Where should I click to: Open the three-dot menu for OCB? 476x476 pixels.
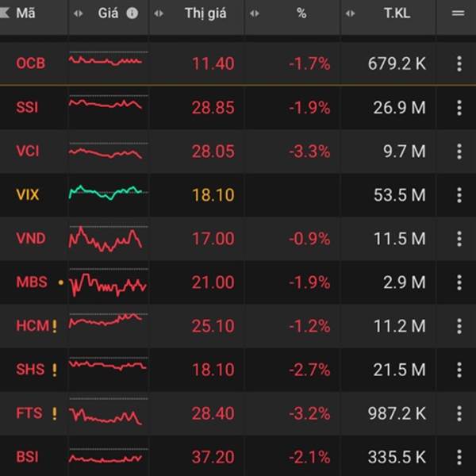(459, 64)
